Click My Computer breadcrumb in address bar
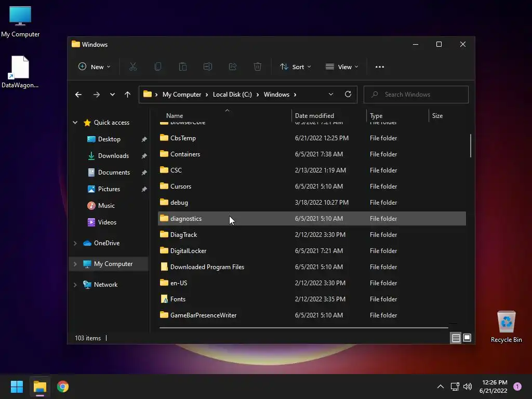The image size is (532, 399). coord(181,95)
